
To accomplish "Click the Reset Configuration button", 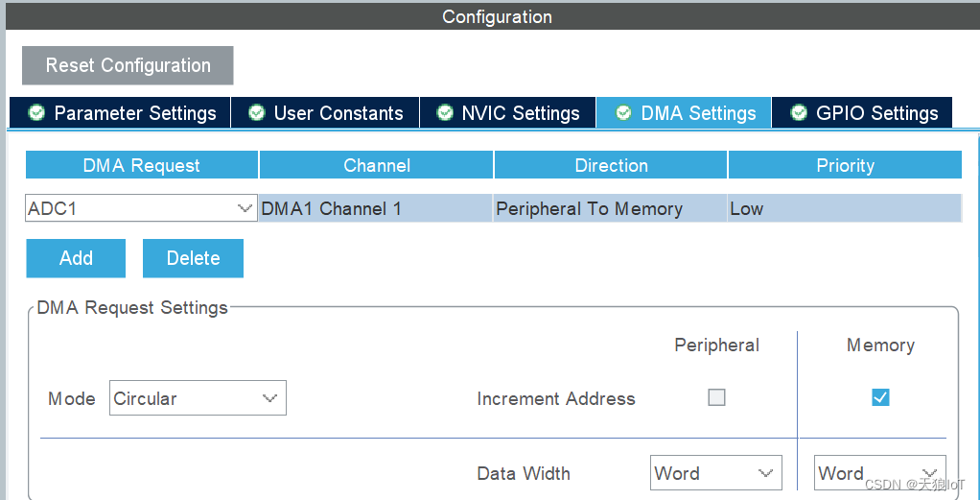I will click(x=128, y=65).
